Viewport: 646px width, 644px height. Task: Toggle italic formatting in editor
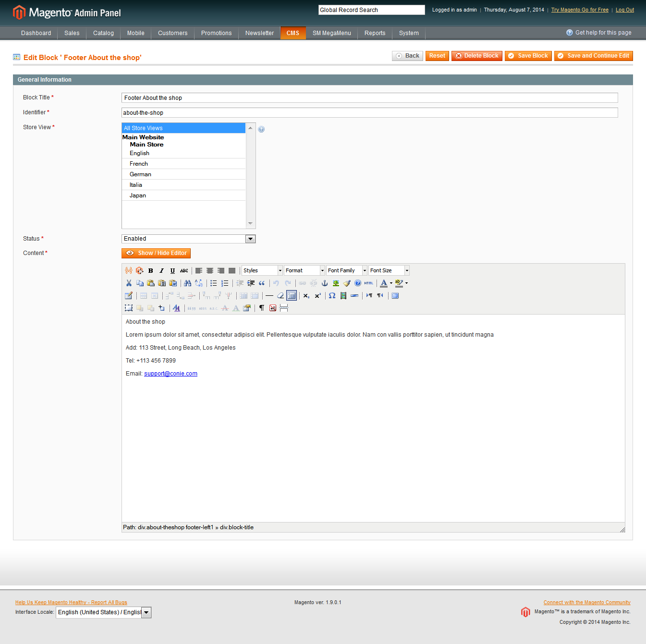pos(161,270)
